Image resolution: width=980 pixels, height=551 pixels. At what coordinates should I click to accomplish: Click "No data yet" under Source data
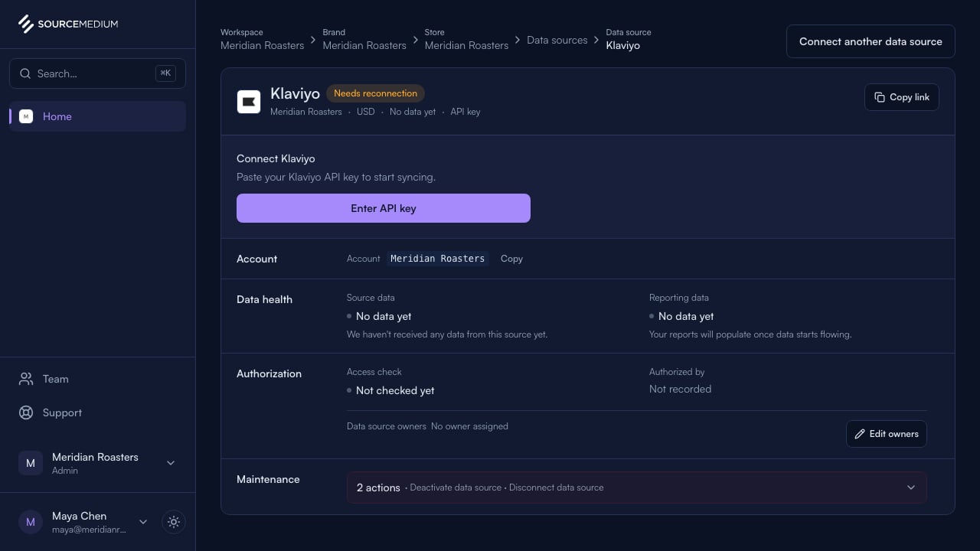[x=384, y=316]
